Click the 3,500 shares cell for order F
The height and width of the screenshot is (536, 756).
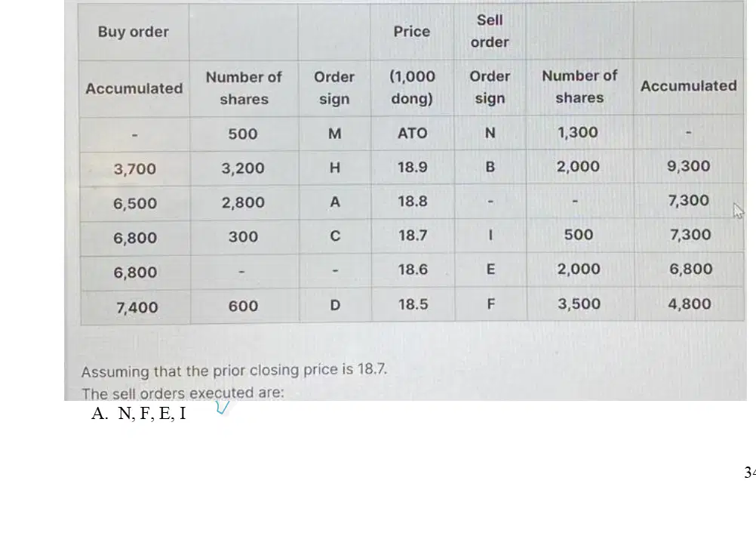(x=579, y=304)
